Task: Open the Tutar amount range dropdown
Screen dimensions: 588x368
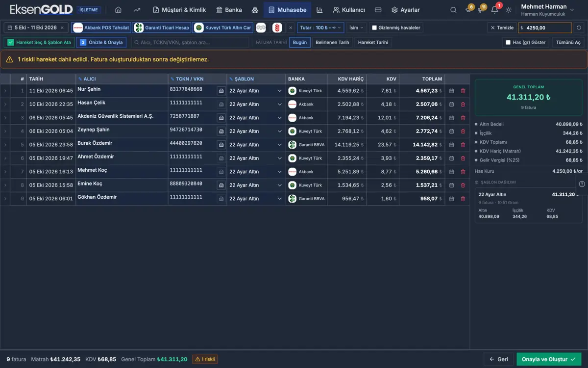Action: pos(320,28)
